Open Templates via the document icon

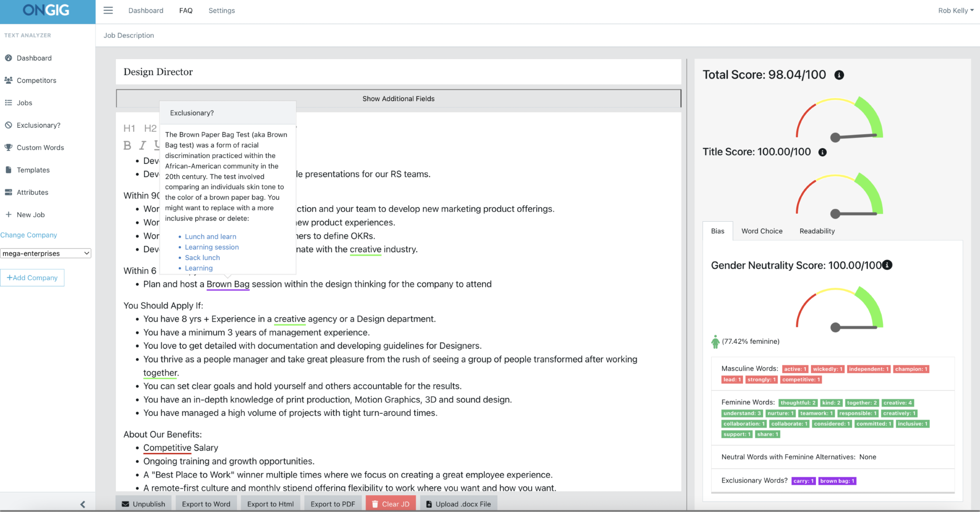[x=8, y=170]
